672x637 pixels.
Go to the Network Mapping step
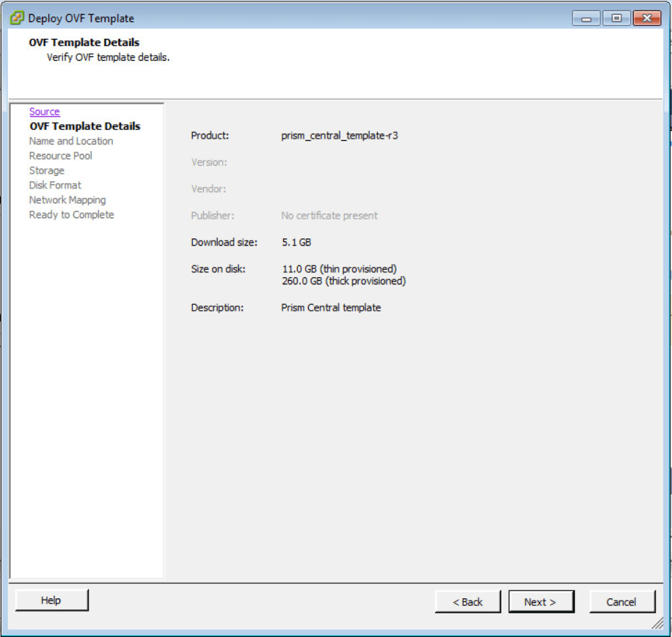[x=67, y=200]
